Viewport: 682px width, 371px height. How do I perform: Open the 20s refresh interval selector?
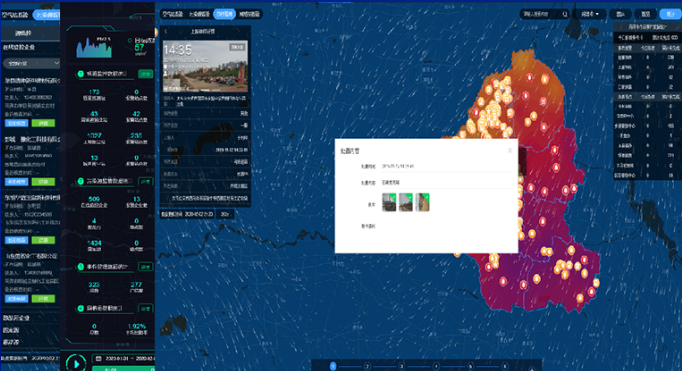pyautogui.click(x=225, y=214)
